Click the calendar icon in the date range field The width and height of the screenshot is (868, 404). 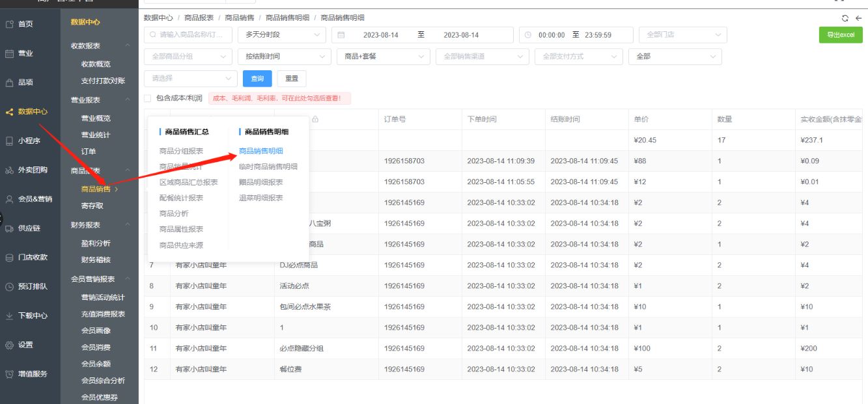click(341, 35)
